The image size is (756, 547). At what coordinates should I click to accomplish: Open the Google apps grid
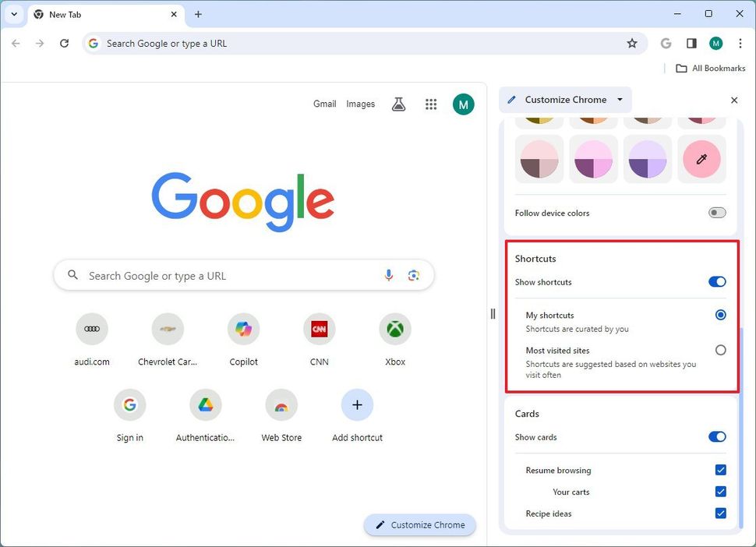[431, 104]
